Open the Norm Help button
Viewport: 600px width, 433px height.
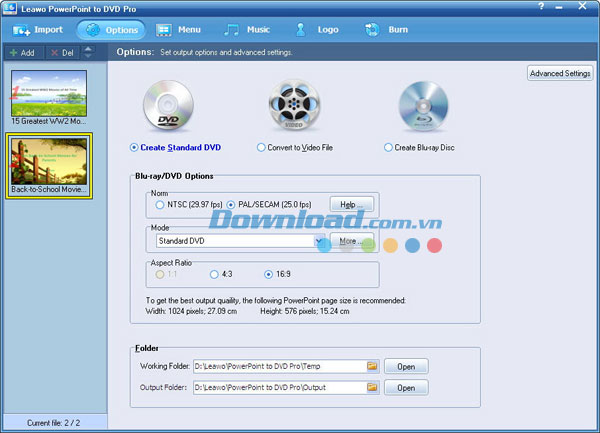point(352,205)
